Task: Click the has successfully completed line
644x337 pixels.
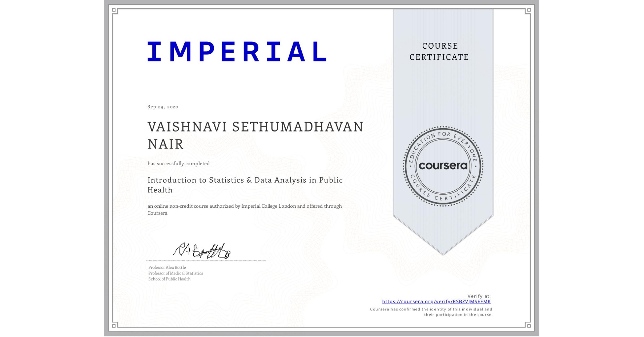Action: [x=178, y=163]
